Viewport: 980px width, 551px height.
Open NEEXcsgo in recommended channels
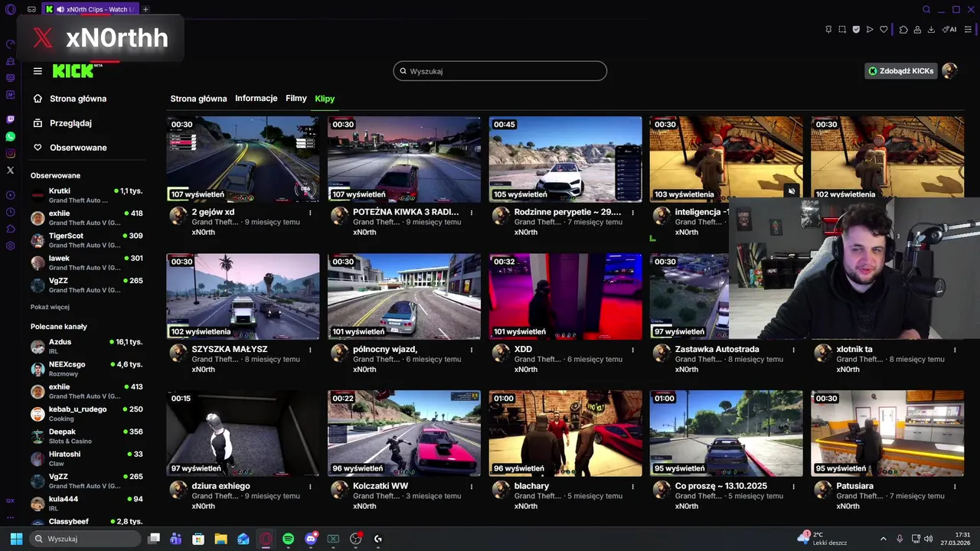coord(87,369)
